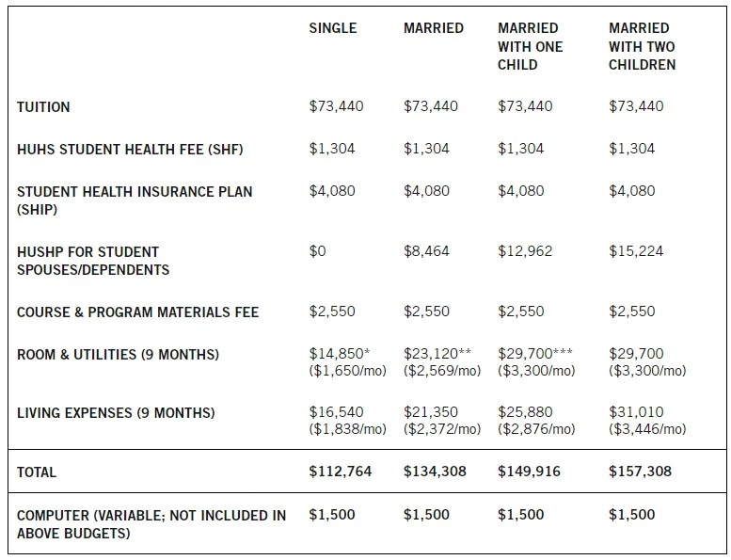Click the $157,308 total value
Image resolution: width=731 pixels, height=560 pixels.
pos(640,472)
